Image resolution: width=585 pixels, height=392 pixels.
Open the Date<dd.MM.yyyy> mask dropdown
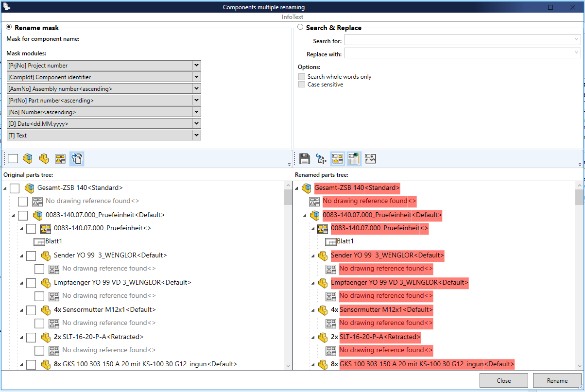point(196,124)
